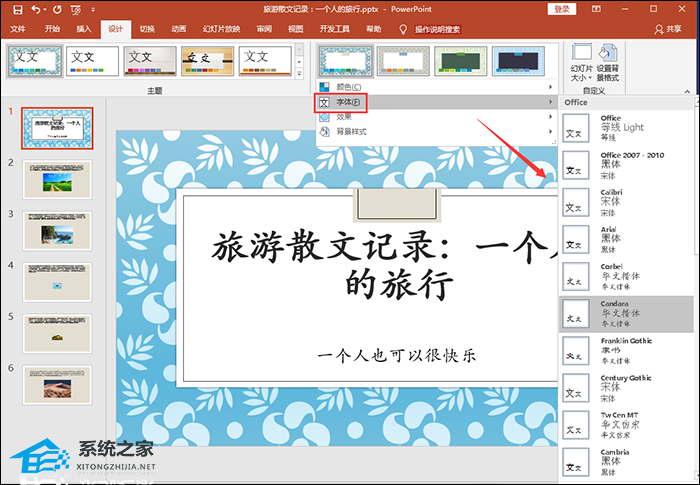
Task: Switch to the 切换 ribbon tab
Action: click(x=147, y=29)
